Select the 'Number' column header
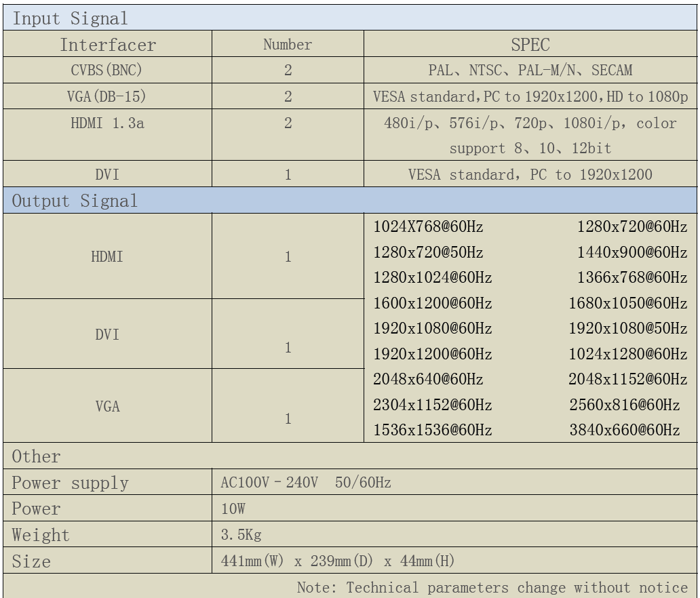 [288, 44]
